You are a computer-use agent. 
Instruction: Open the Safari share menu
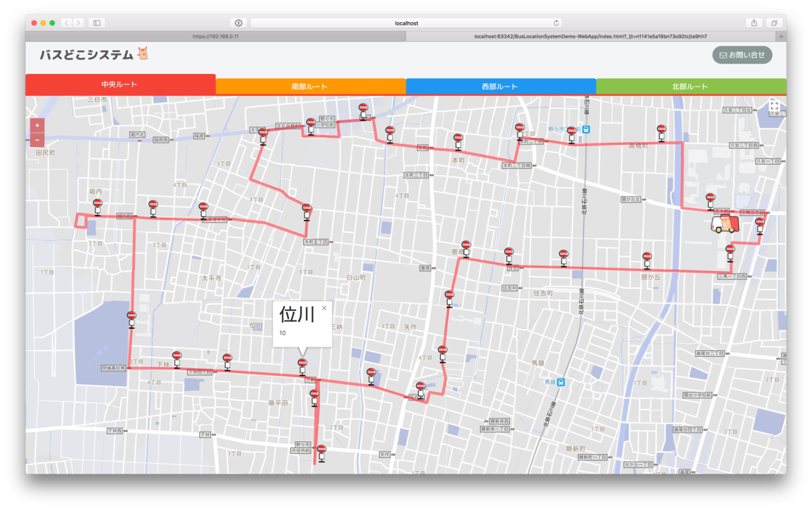754,23
